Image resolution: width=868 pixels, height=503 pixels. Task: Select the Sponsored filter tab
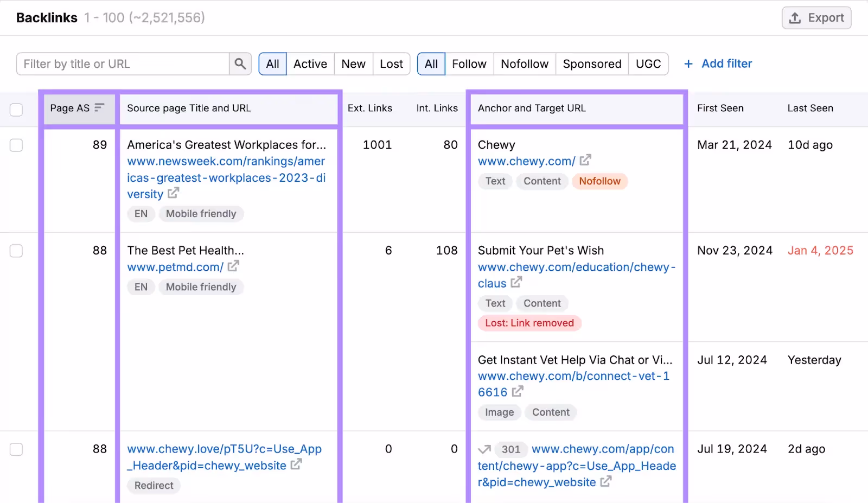pyautogui.click(x=592, y=63)
